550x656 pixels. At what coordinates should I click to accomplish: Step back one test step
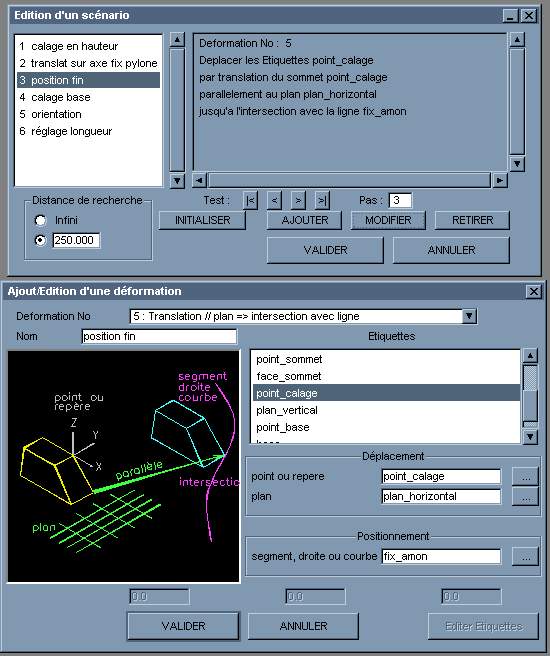point(274,200)
